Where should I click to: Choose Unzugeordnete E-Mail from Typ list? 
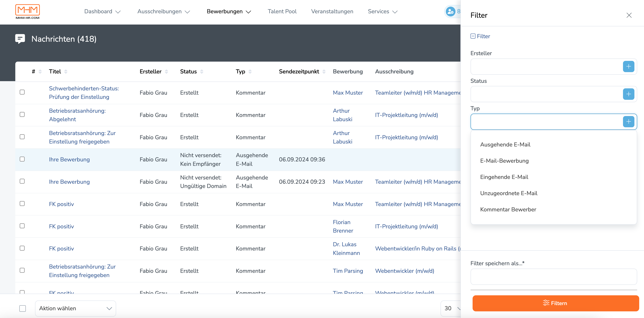(x=554, y=193)
